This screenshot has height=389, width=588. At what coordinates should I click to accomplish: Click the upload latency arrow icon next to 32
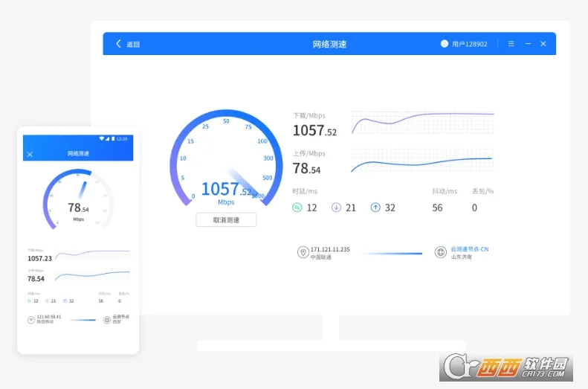(375, 208)
